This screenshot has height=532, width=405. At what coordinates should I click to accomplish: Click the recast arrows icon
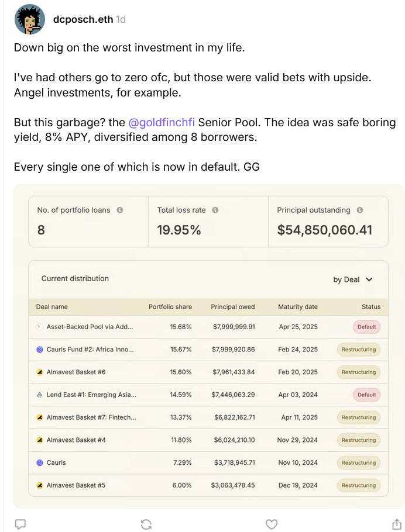(x=146, y=524)
